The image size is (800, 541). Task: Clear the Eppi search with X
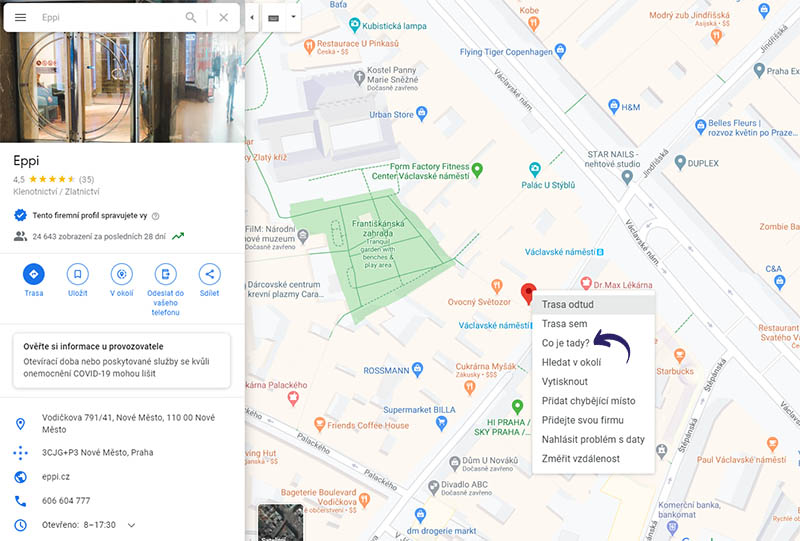tap(223, 17)
